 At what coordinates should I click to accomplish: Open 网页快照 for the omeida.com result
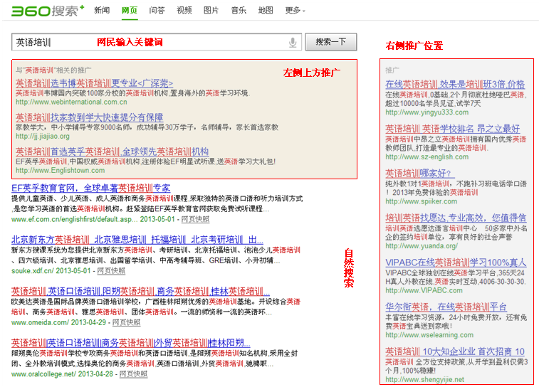pyautogui.click(x=126, y=322)
